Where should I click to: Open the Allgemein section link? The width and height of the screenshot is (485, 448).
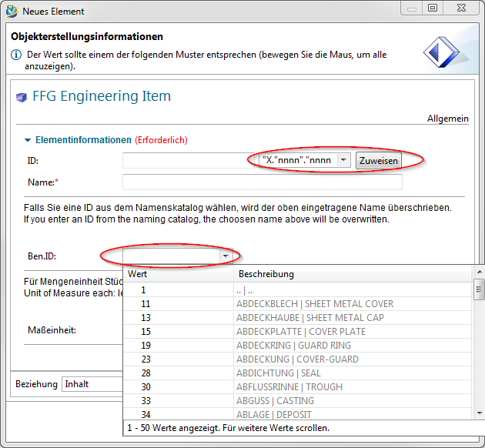pos(447,119)
